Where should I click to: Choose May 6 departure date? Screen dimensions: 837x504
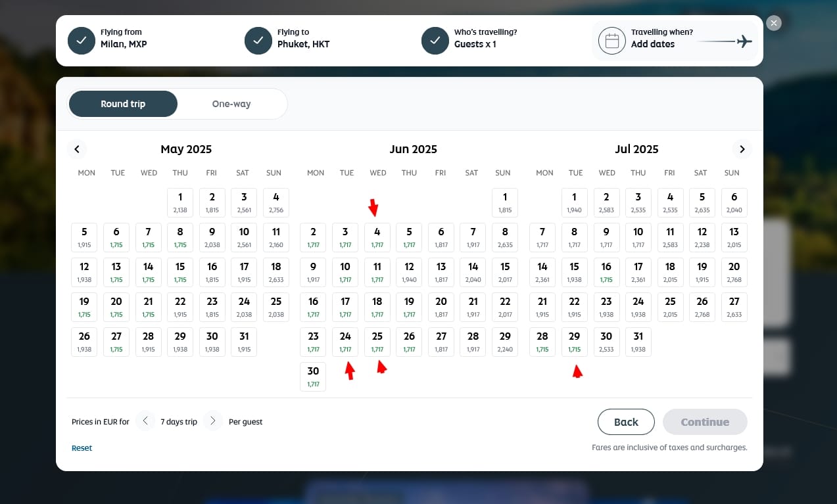coord(116,237)
